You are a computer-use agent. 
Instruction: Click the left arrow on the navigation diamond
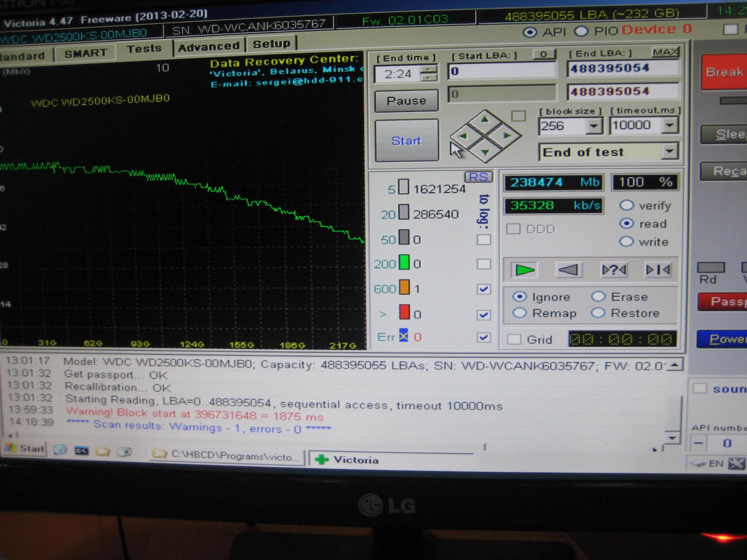click(x=463, y=136)
